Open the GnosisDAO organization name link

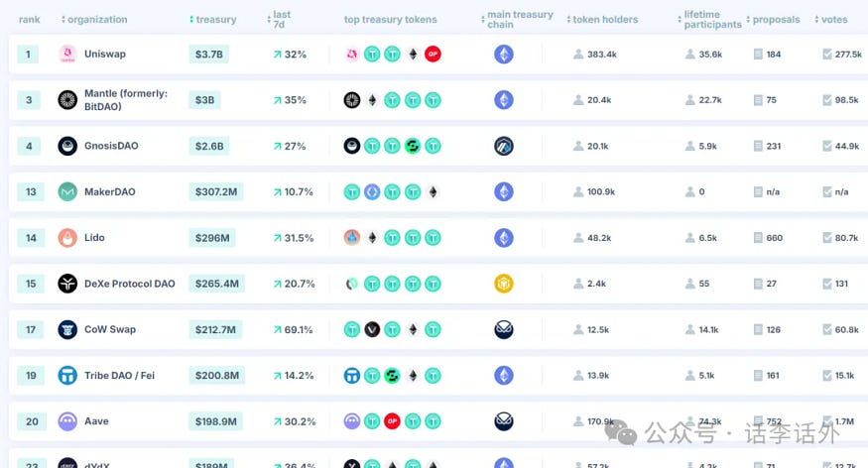[x=111, y=146]
